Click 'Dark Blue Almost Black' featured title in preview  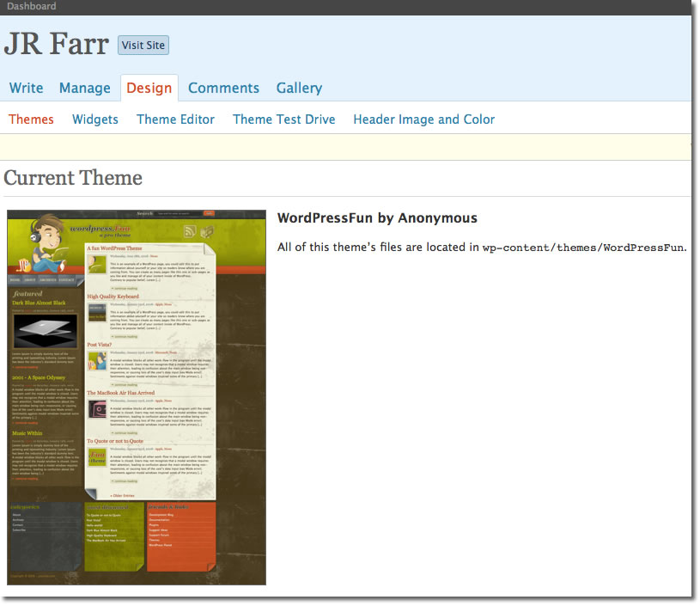point(39,303)
